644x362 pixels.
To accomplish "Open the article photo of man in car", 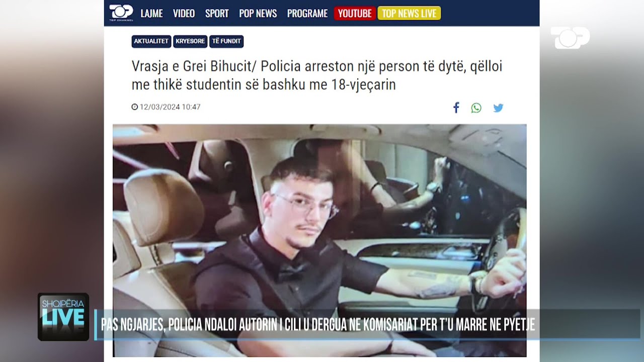I will click(x=319, y=240).
